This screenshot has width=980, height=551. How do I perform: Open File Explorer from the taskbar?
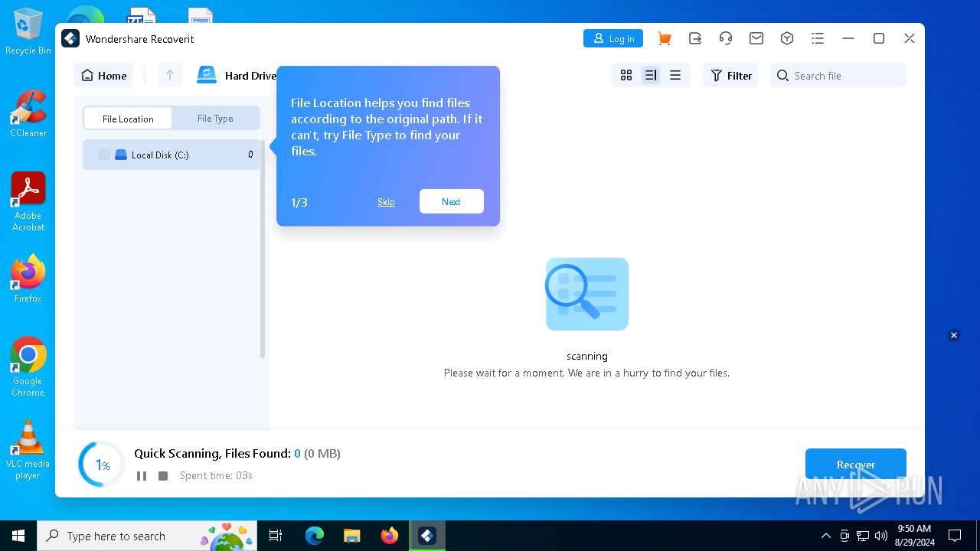(x=352, y=536)
